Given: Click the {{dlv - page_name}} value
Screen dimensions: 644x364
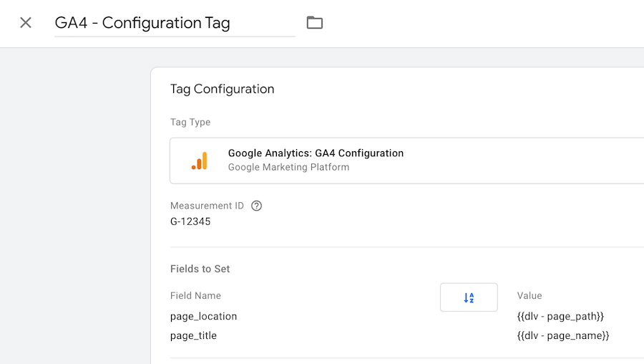Looking at the screenshot, I should (x=563, y=335).
